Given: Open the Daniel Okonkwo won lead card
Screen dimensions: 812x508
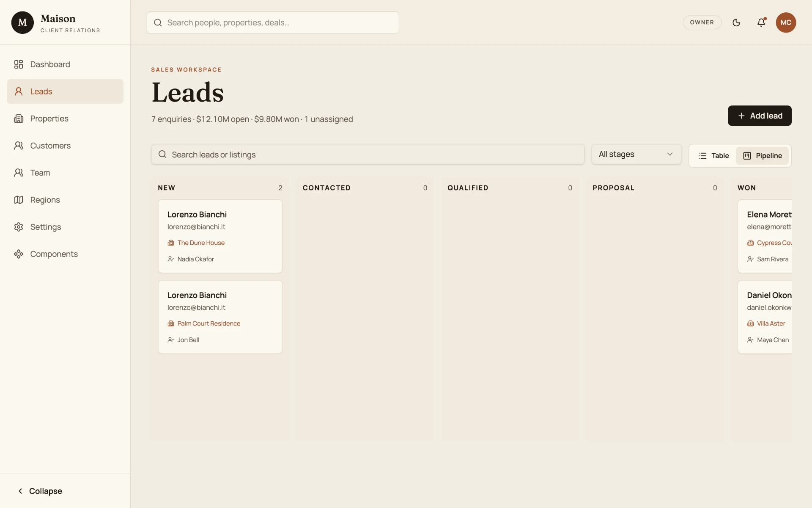Looking at the screenshot, I should tap(765, 317).
